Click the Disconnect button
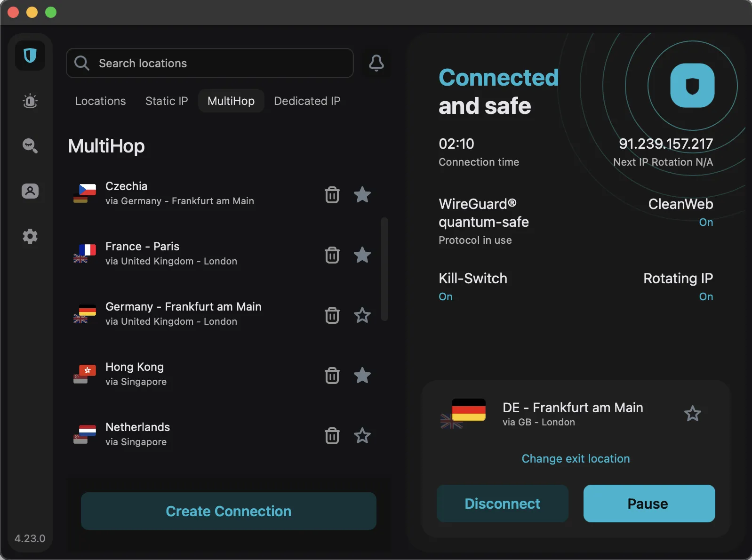 (502, 504)
